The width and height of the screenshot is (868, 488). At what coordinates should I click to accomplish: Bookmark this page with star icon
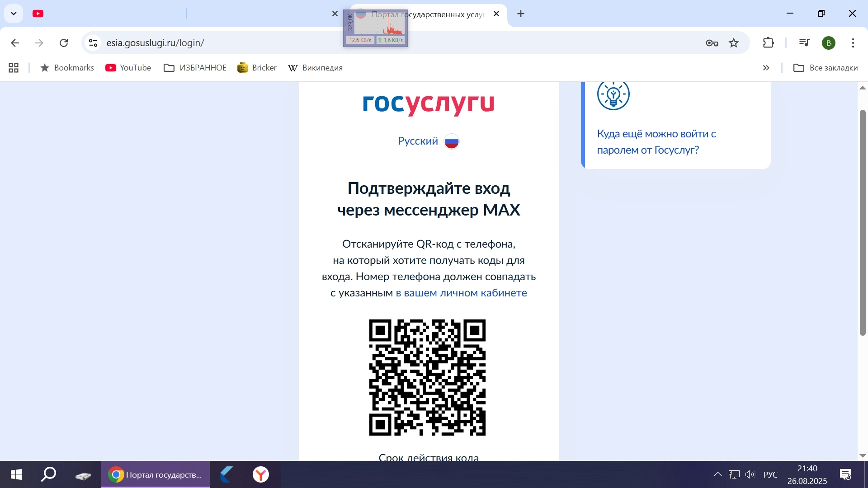(x=734, y=43)
